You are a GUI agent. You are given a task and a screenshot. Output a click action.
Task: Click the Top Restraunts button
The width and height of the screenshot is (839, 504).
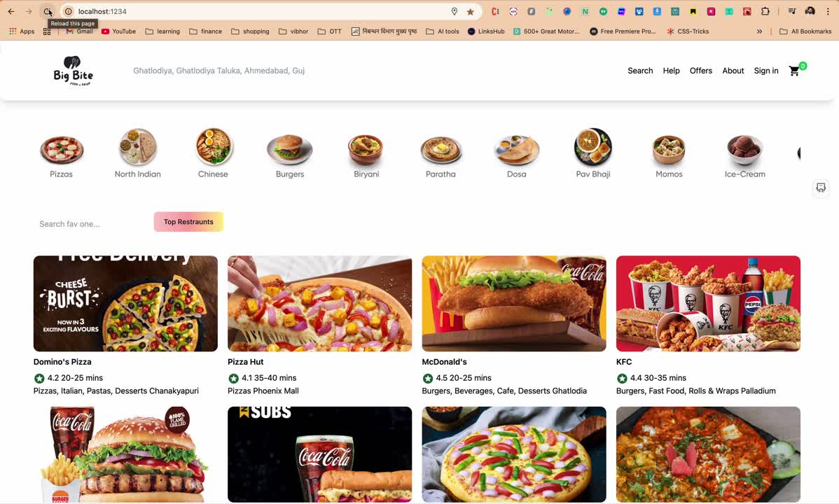click(188, 222)
